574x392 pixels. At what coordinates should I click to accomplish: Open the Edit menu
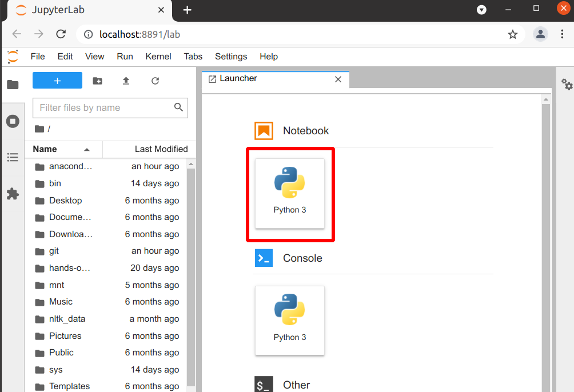(x=65, y=57)
